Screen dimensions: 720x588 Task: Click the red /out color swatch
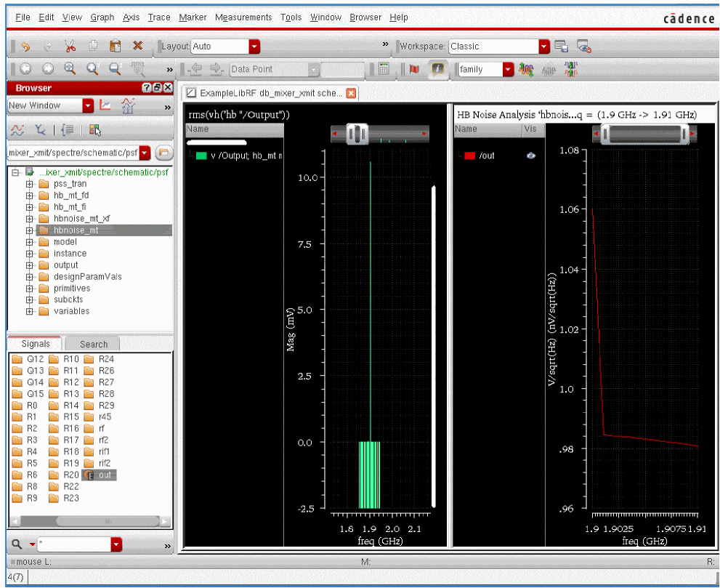(469, 156)
